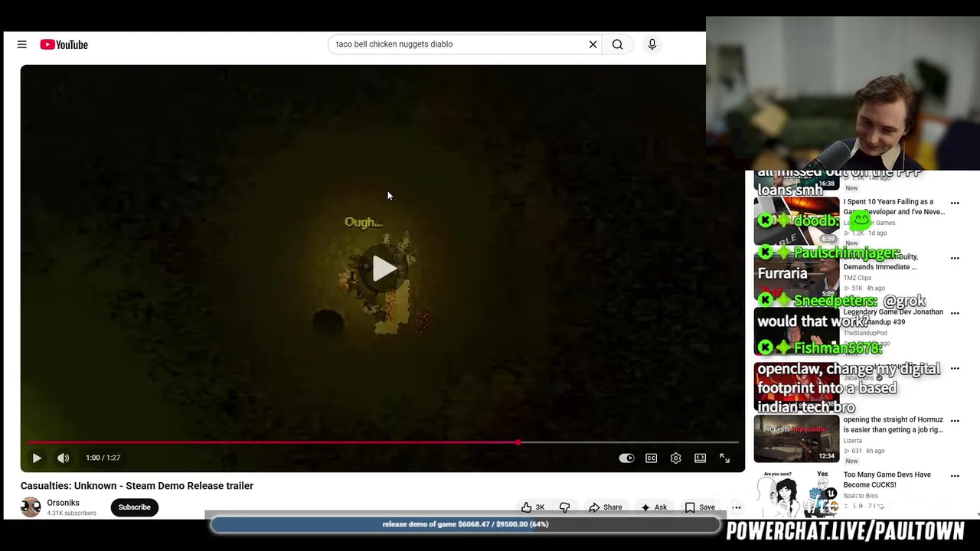The image size is (980, 551).
Task: Open Orsoniks channel avatar
Action: 31,507
